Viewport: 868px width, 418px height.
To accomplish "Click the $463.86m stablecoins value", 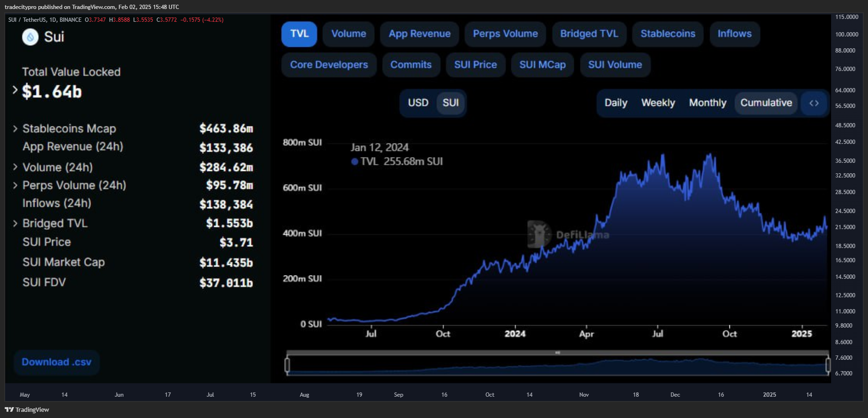I will [x=226, y=129].
